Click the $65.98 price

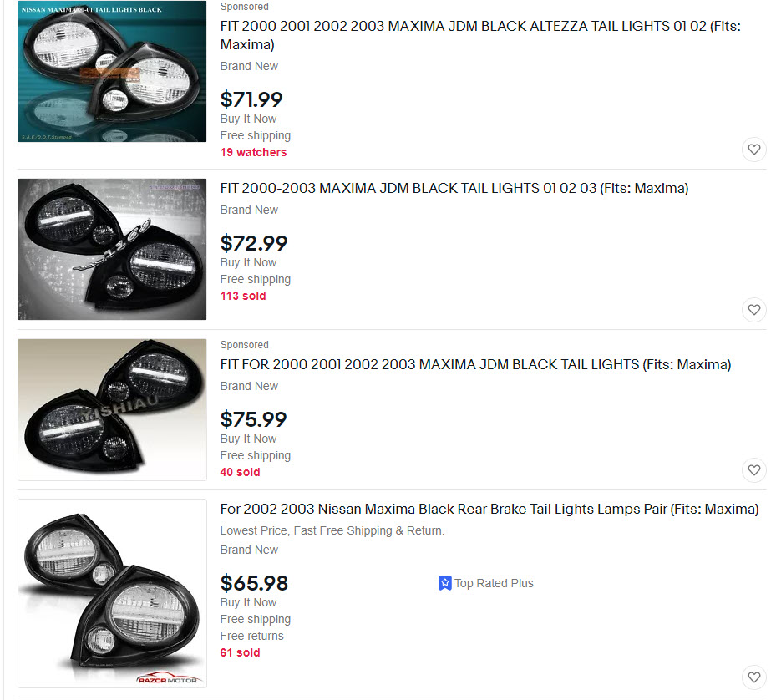254,583
